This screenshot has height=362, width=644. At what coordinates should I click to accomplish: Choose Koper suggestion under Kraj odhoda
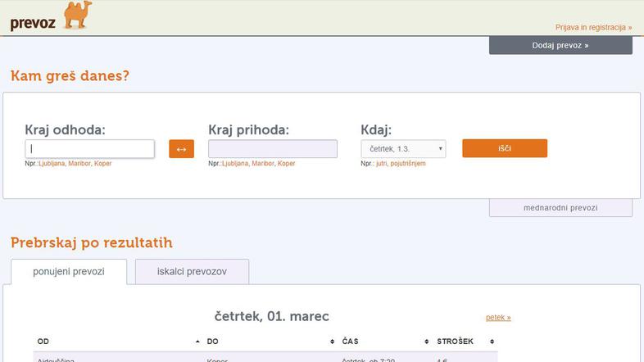pyautogui.click(x=102, y=163)
